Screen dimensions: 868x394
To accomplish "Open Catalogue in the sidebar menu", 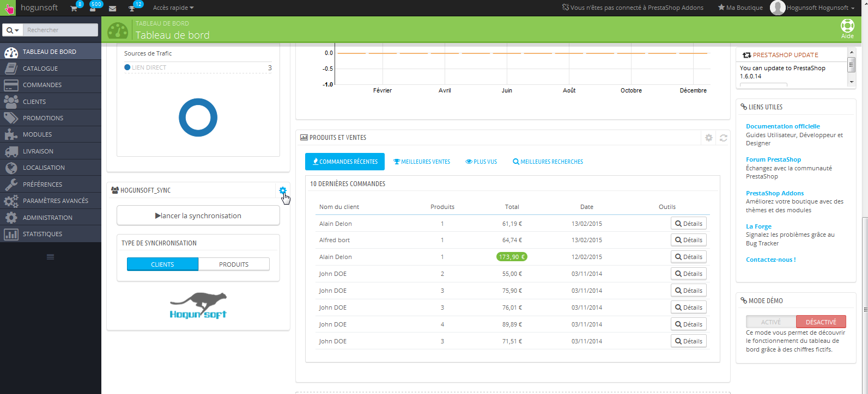I will [x=40, y=69].
